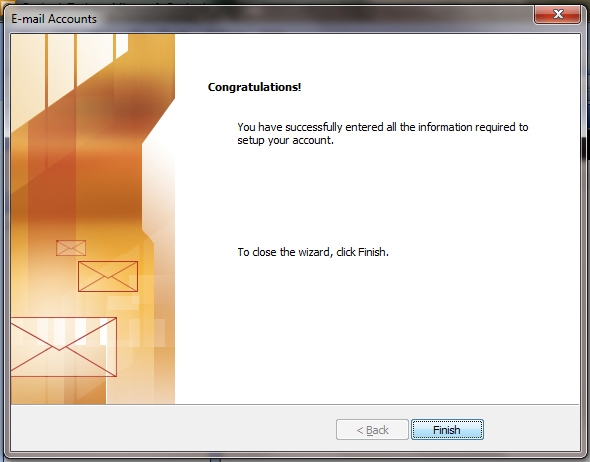Click the word Finish within the instruction sentence
Screen dimensions: 590x462
tap(372, 252)
